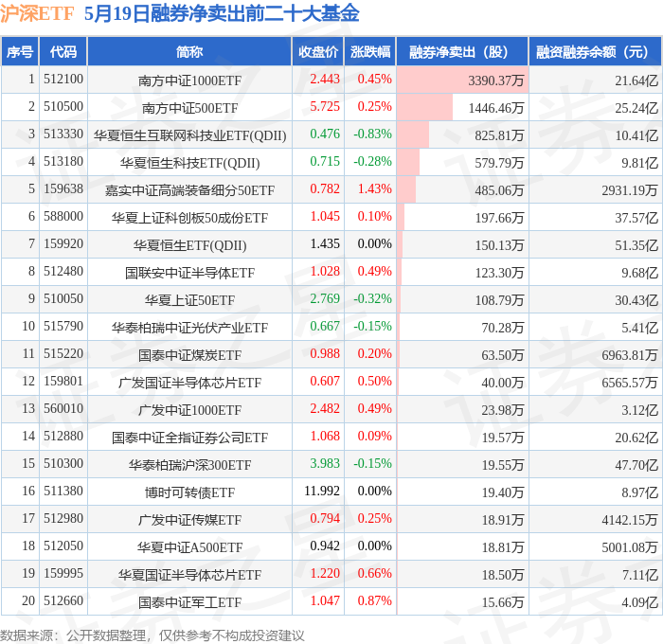
Task: Select 广发中证传媒ETF name cell
Action: 189,520
